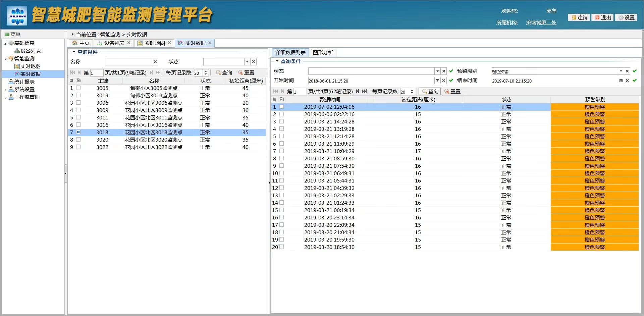Image resolution: width=644 pixels, height=316 pixels.
Task: Open the 查询 search in left device list
Action: point(223,72)
